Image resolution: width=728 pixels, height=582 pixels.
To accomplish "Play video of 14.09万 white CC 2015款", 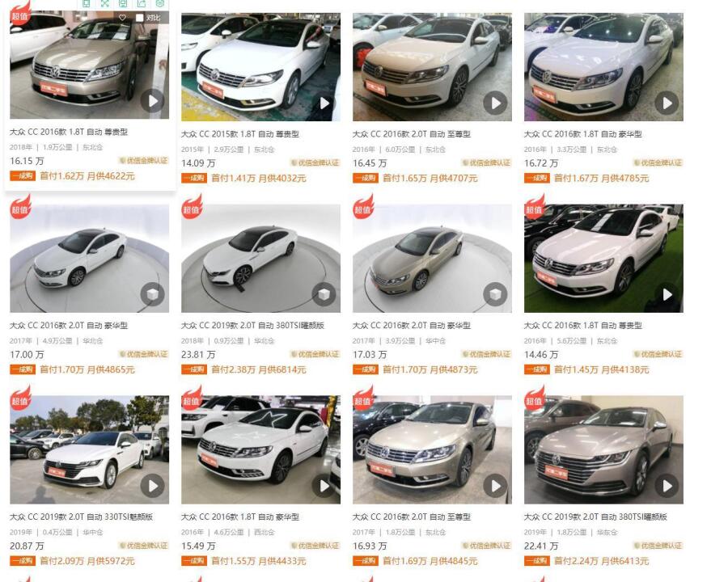I will coord(324,103).
